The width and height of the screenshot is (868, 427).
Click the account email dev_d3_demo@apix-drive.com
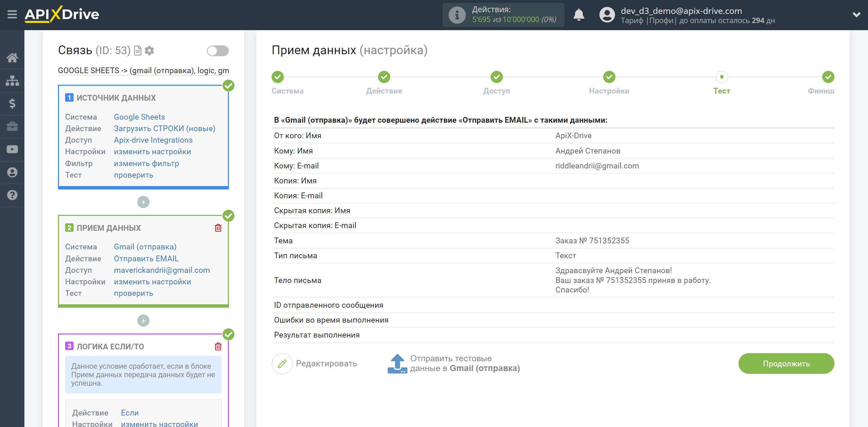click(x=682, y=11)
